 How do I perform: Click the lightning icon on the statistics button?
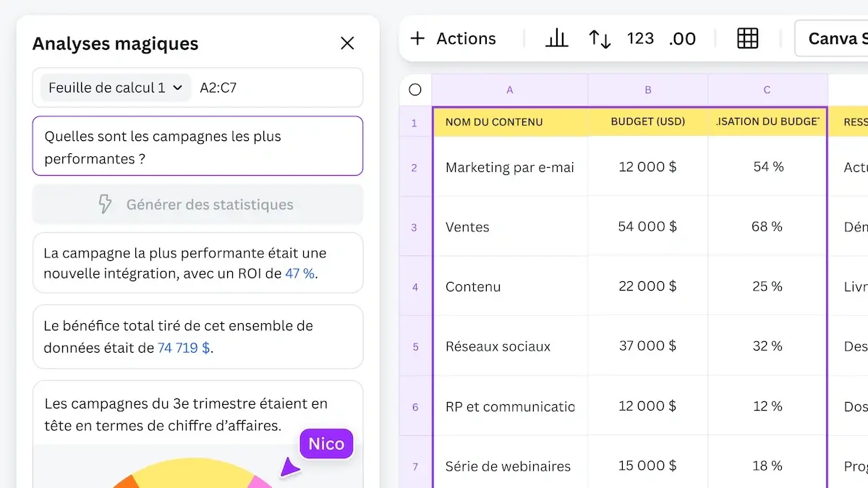click(105, 205)
